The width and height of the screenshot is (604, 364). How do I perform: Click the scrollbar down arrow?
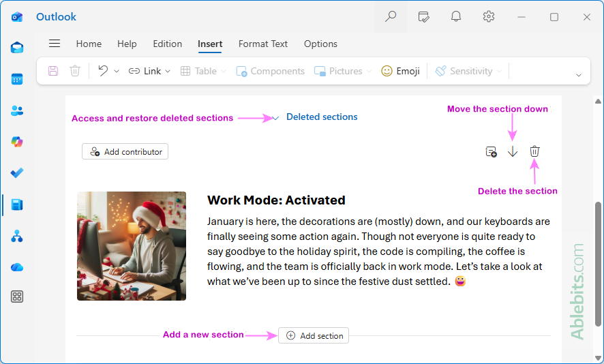[598, 359]
